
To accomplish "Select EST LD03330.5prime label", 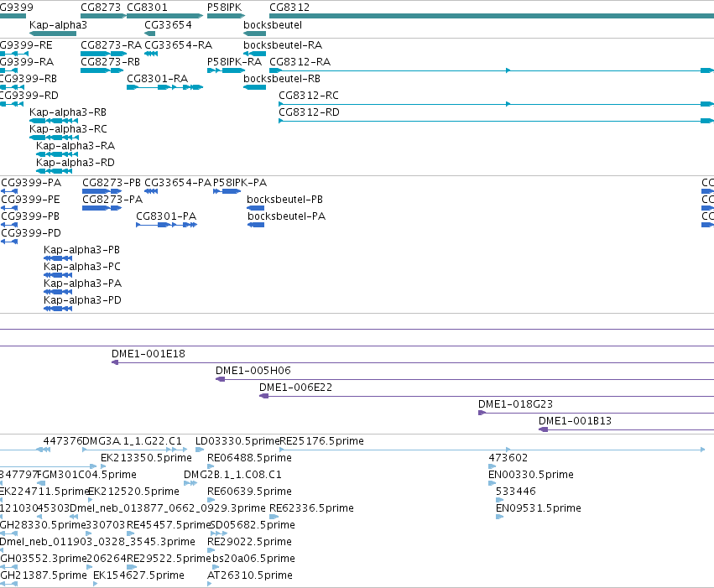I will (237, 441).
